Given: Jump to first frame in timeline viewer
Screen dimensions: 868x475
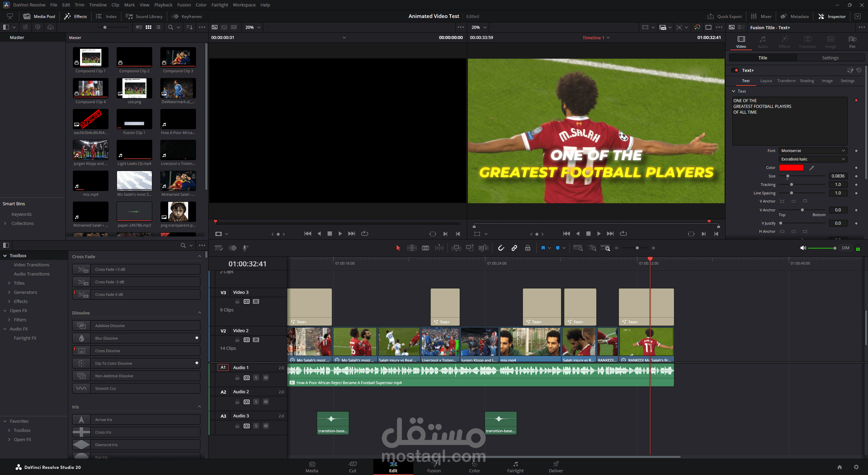Looking at the screenshot, I should [566, 233].
